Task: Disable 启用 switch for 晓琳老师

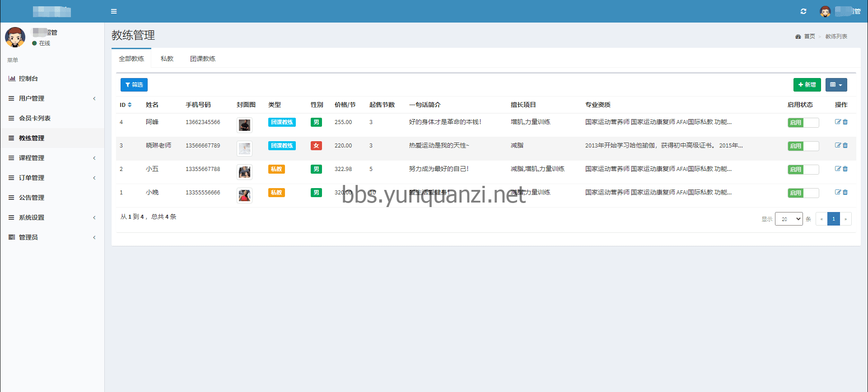Action: [x=803, y=146]
